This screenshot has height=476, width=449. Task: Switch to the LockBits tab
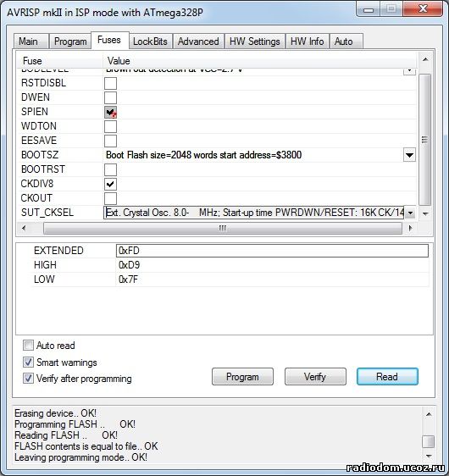(150, 42)
